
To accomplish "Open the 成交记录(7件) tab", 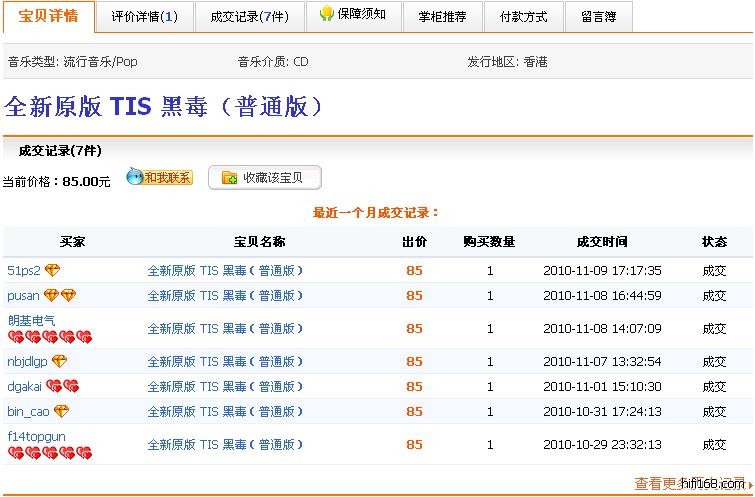I will click(249, 16).
